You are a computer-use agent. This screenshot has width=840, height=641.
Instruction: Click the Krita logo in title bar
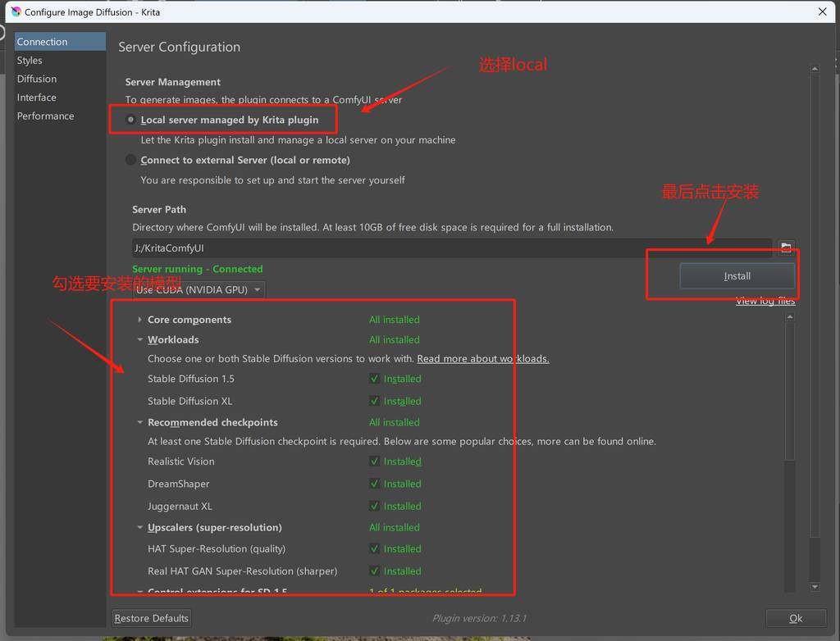(x=15, y=12)
